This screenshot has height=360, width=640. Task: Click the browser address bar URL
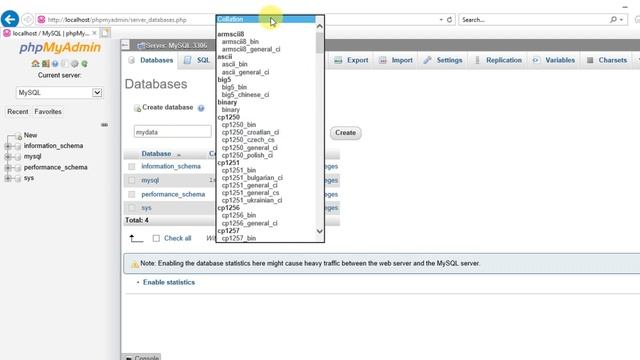coord(117,20)
